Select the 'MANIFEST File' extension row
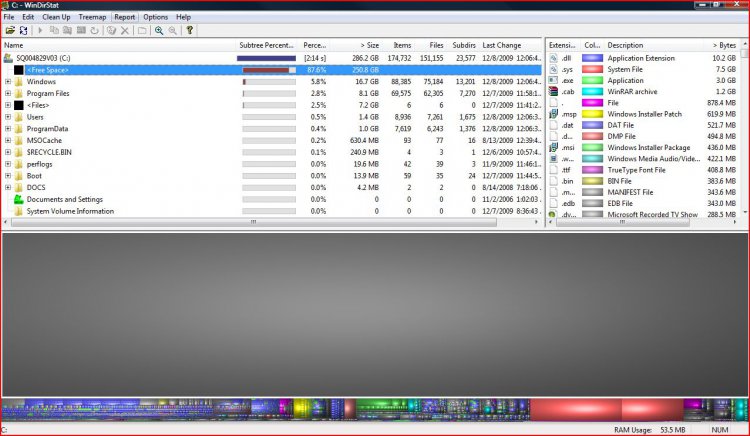Image resolution: width=750 pixels, height=436 pixels. (x=643, y=192)
